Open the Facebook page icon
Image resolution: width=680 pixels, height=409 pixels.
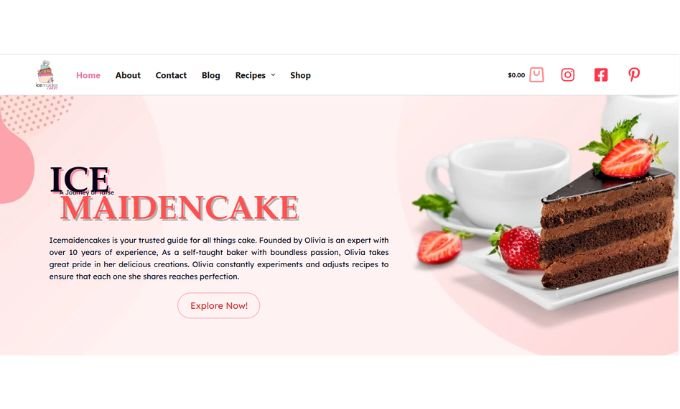[601, 75]
